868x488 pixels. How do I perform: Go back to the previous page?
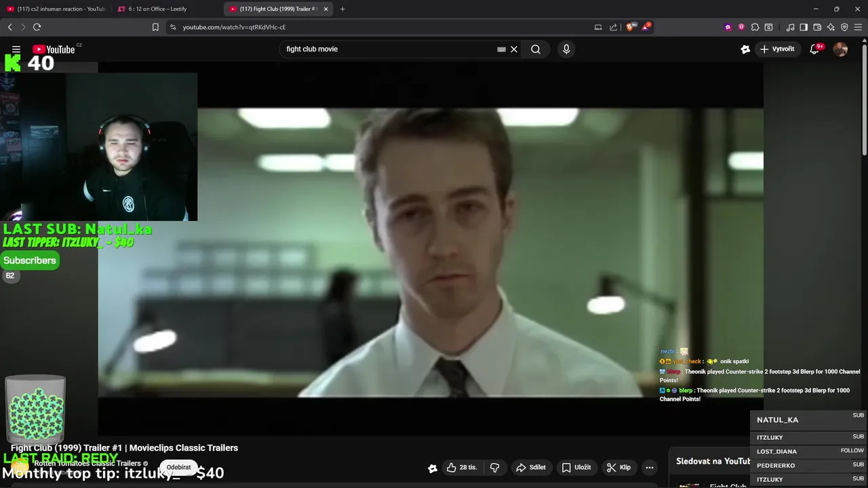9,27
